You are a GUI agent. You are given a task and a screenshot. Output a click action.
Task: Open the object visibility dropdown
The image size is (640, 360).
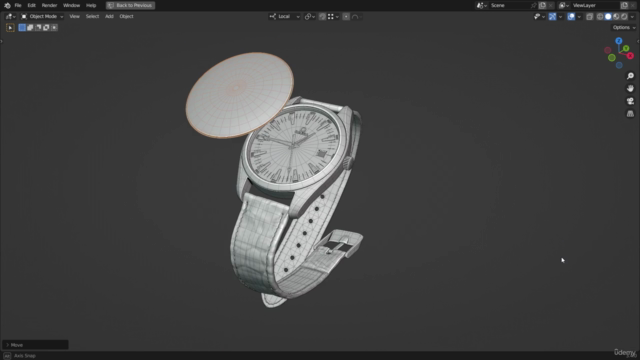pos(539,16)
